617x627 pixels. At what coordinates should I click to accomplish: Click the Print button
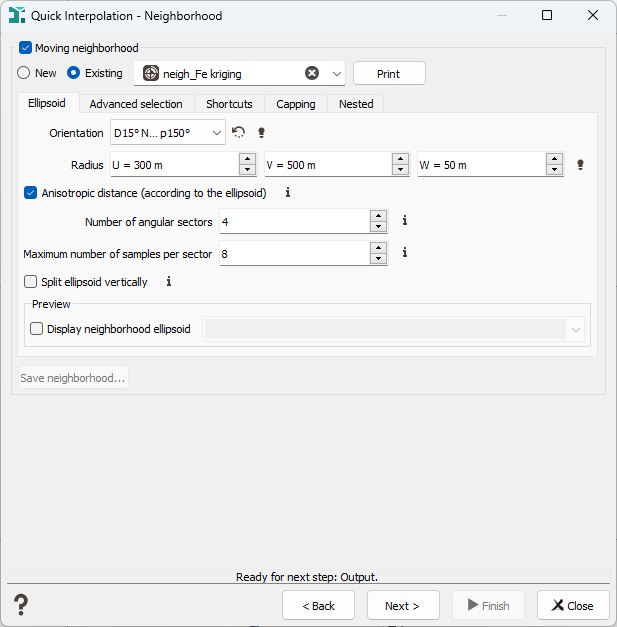pyautogui.click(x=389, y=74)
